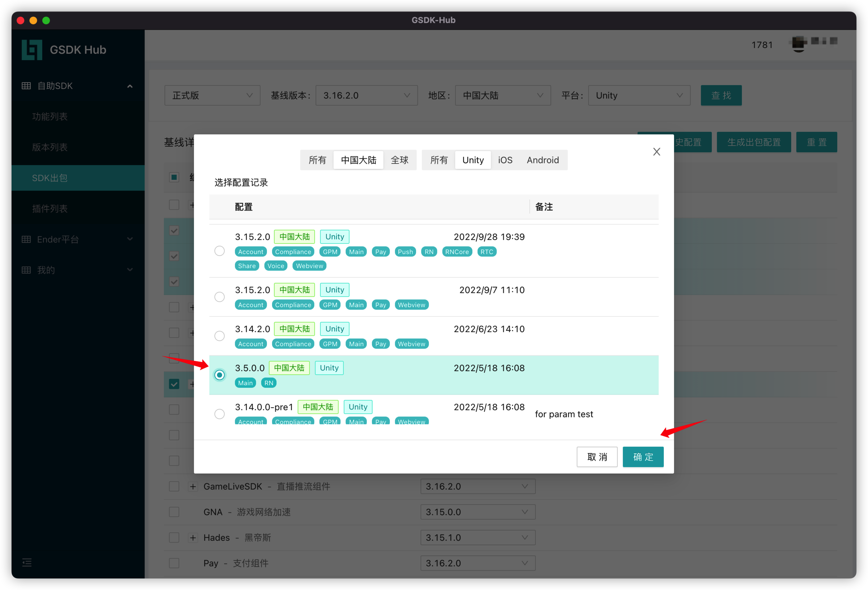
Task: Click the Share tag in the first config
Action: pyautogui.click(x=247, y=266)
